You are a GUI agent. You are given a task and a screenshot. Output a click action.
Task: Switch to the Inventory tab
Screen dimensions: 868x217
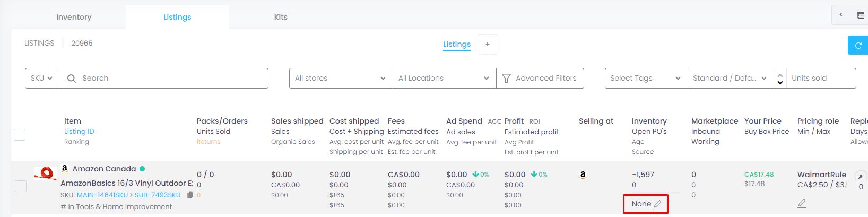tap(74, 17)
